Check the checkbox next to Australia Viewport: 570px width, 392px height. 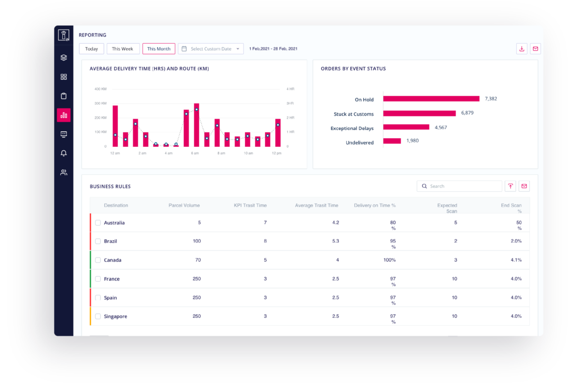(x=98, y=222)
